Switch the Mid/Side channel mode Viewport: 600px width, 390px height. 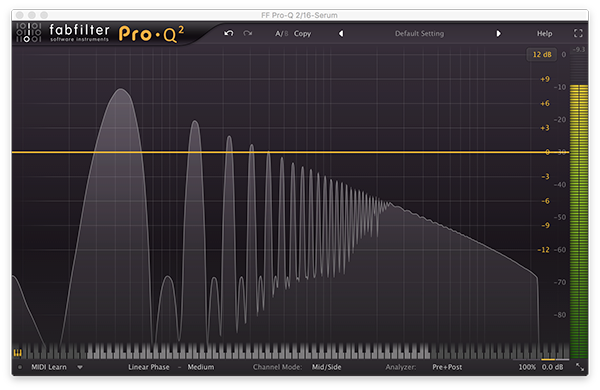[326, 367]
